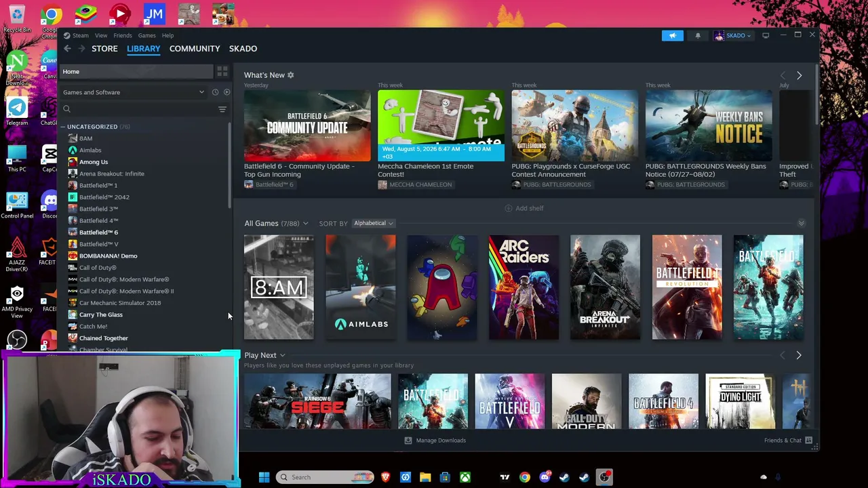
Task: Open the Windows Start menu
Action: tap(264, 477)
